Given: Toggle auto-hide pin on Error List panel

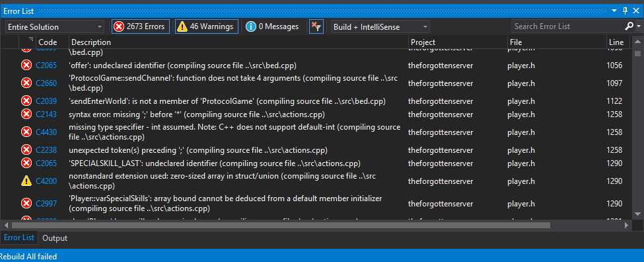Looking at the screenshot, I should (x=626, y=11).
